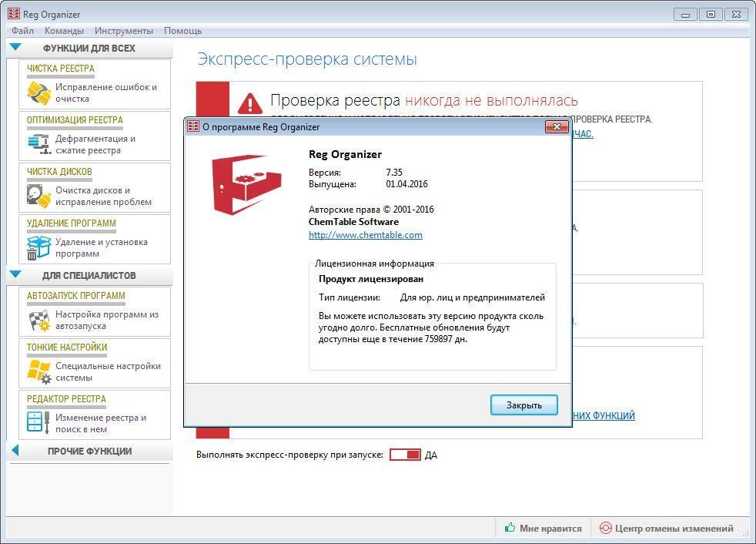The image size is (756, 544).
Task: Click 'Удаление и установка программ' text
Action: [x=102, y=247]
